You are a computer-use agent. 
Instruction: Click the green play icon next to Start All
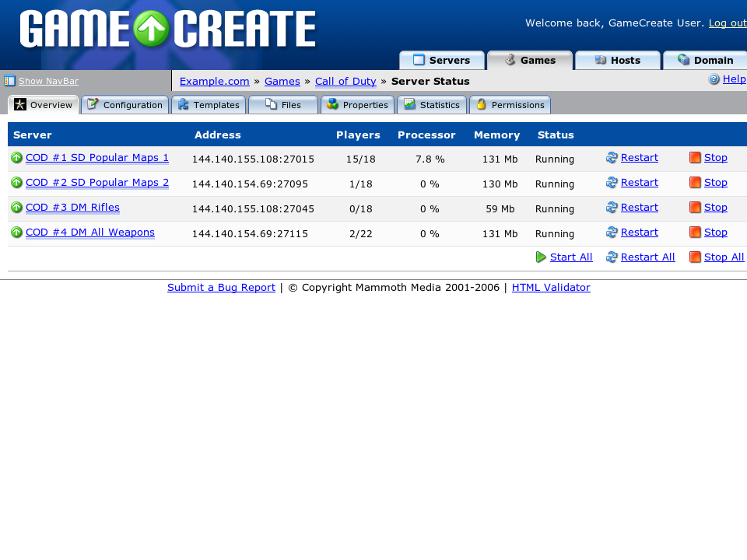[x=541, y=257]
